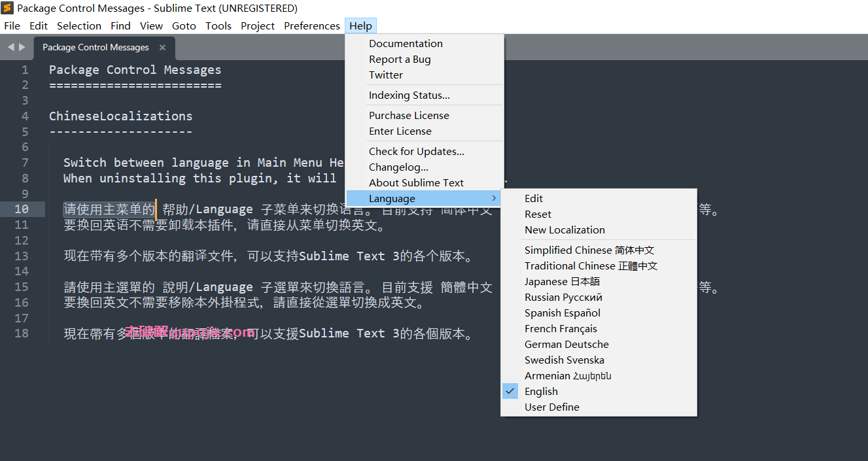Open the Twitter entry in Help menu
This screenshot has width=868, height=461.
coord(425,75)
